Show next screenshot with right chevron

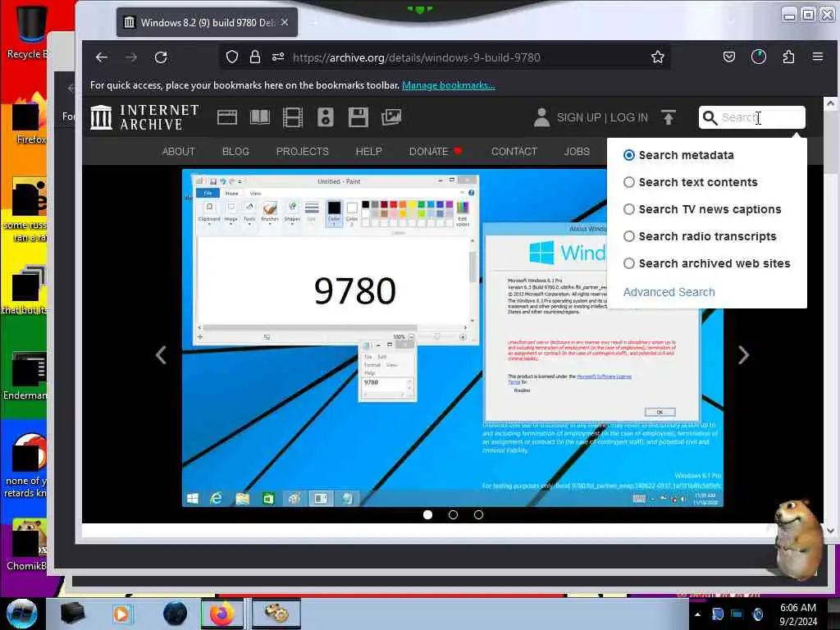click(x=743, y=354)
